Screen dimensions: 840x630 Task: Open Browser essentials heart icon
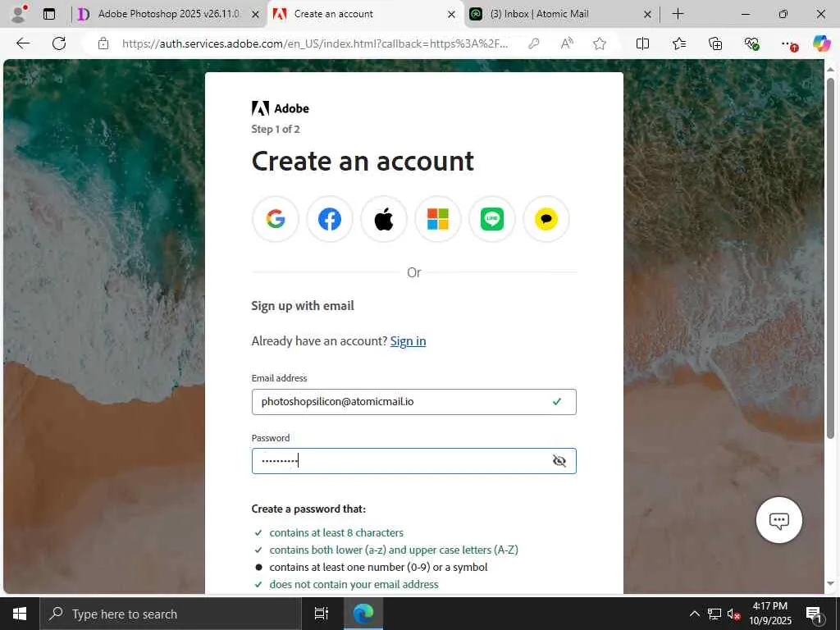[x=751, y=43]
